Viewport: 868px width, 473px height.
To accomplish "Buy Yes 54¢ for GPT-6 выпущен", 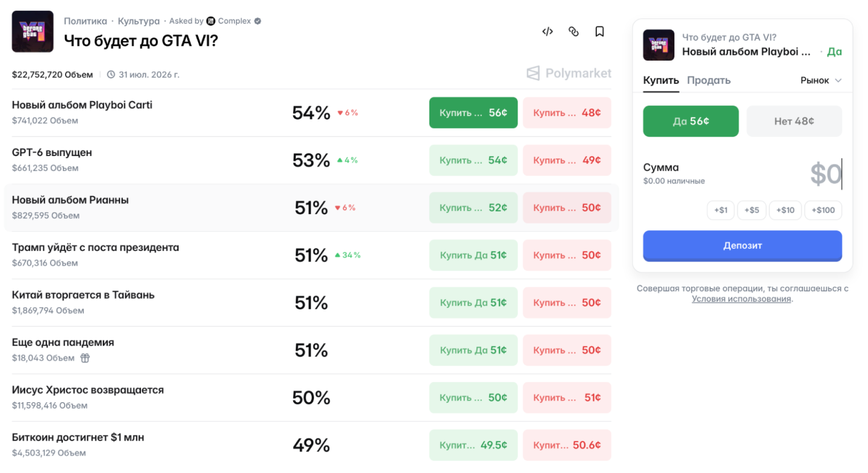I will pyautogui.click(x=473, y=160).
